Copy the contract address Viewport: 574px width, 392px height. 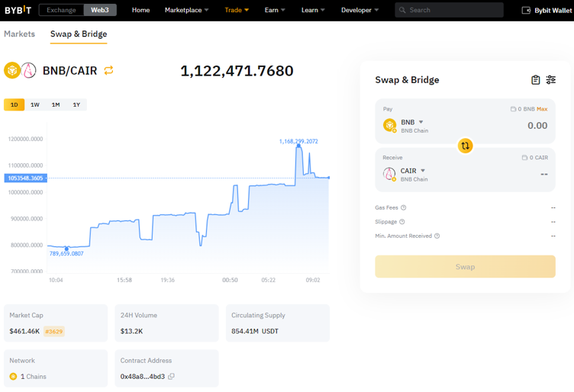pyautogui.click(x=171, y=376)
